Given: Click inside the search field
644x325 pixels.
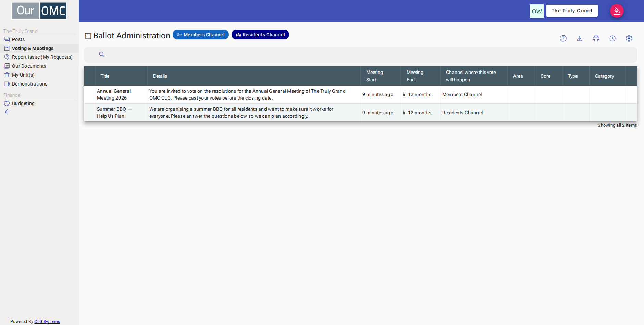Looking at the screenshot, I should (x=360, y=55).
